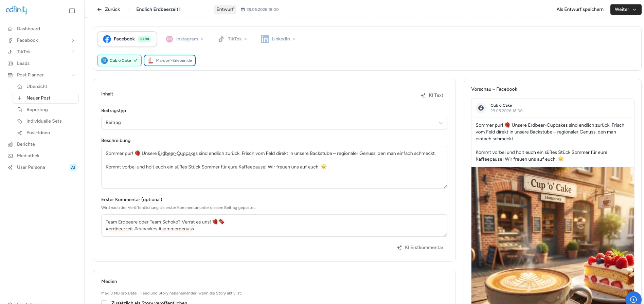
Task: Click the Entwurf status badge
Action: [x=225, y=10]
